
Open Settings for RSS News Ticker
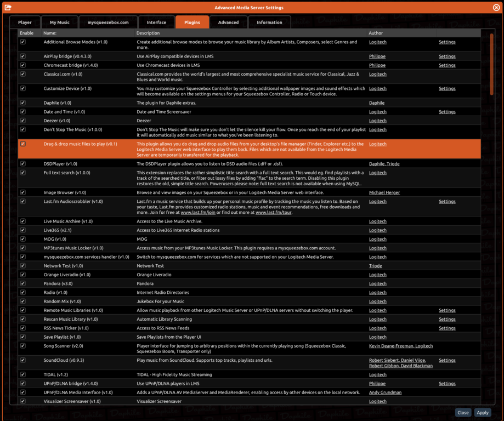click(447, 328)
